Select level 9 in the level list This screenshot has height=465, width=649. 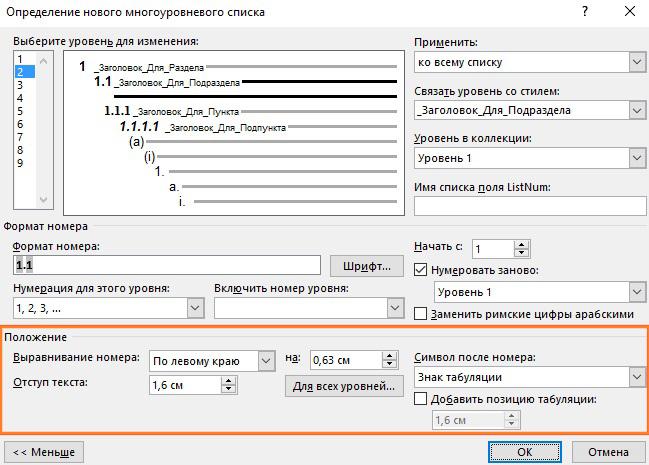(x=19, y=163)
